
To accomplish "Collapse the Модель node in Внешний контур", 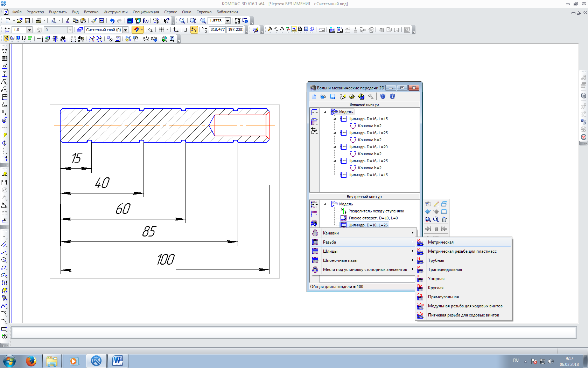I will [325, 112].
